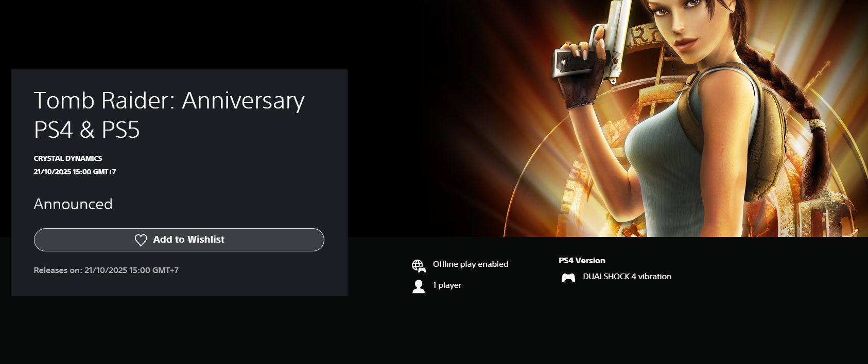Click the Add to Wishlist button
The width and height of the screenshot is (868, 364).
click(x=179, y=240)
